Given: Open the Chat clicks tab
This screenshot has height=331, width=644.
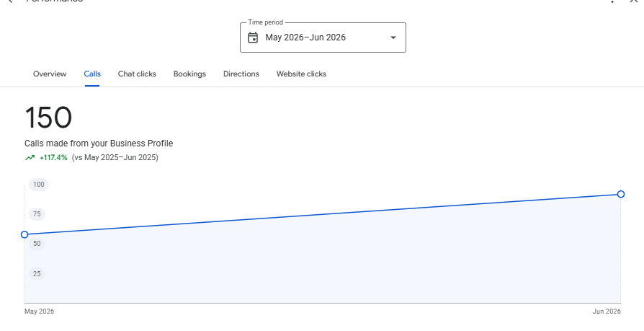Looking at the screenshot, I should tap(137, 74).
